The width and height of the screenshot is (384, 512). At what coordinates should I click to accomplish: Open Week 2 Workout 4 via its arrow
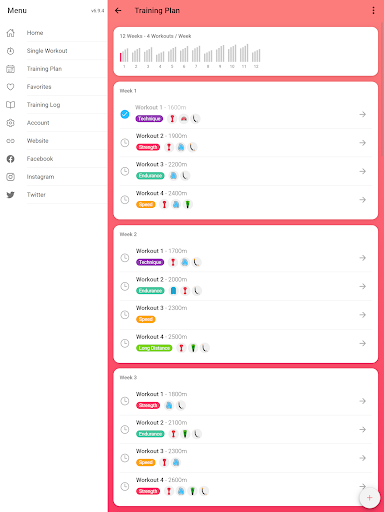point(363,343)
